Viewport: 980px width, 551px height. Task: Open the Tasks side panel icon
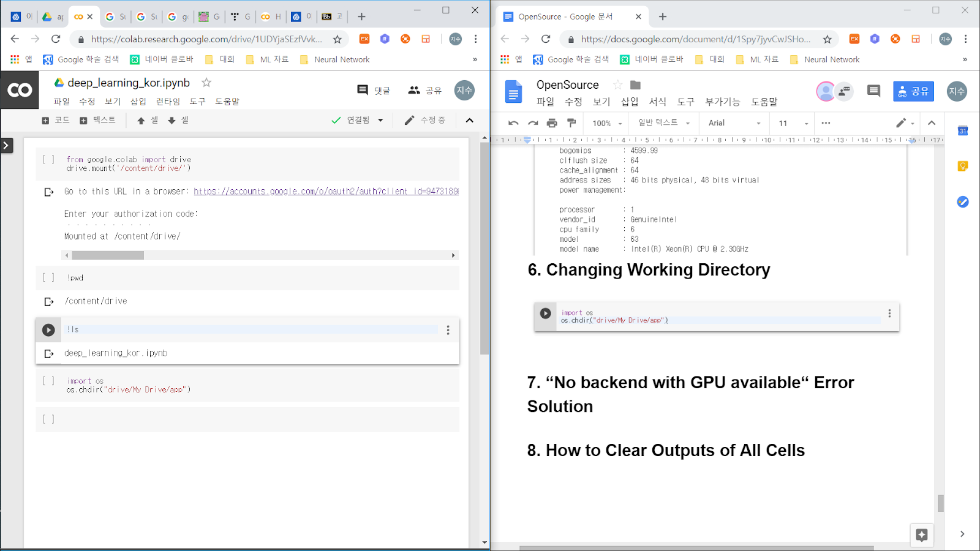coord(963,201)
